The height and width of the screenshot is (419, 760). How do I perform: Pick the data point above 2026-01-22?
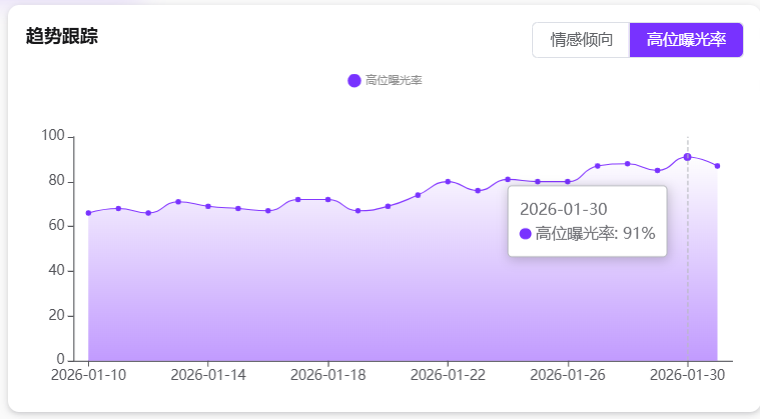point(448,182)
